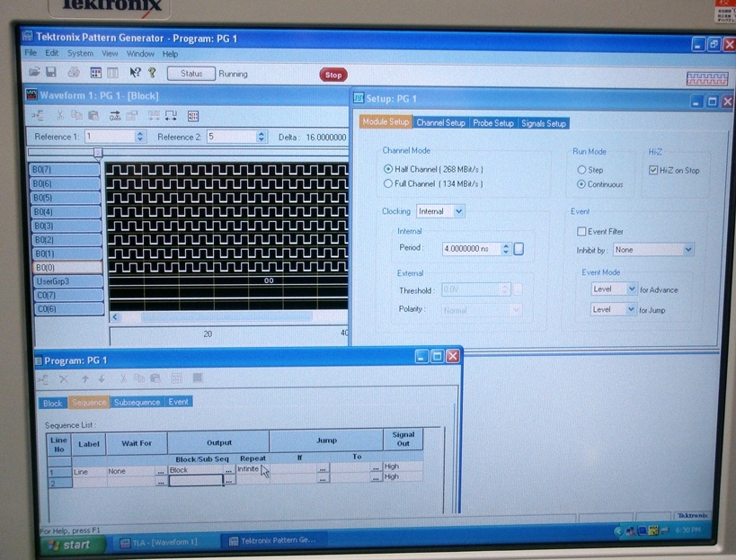Click the scissors cut icon in Program toolbar

tap(123, 378)
